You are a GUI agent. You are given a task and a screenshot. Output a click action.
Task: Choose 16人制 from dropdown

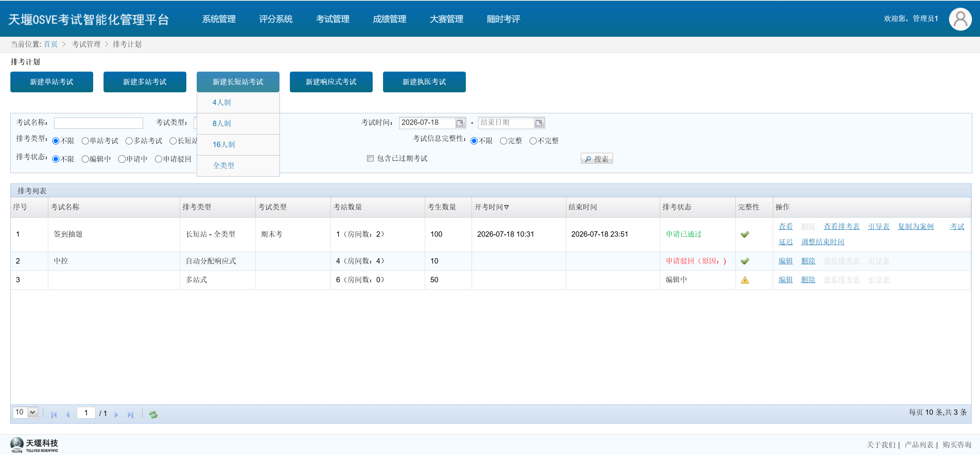238,145
